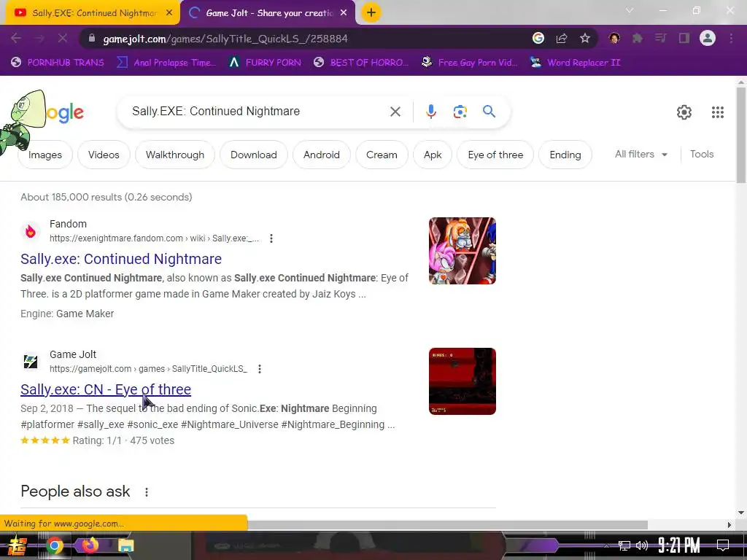Open the media control icon
Screen dimensions: 747x560
660,38
